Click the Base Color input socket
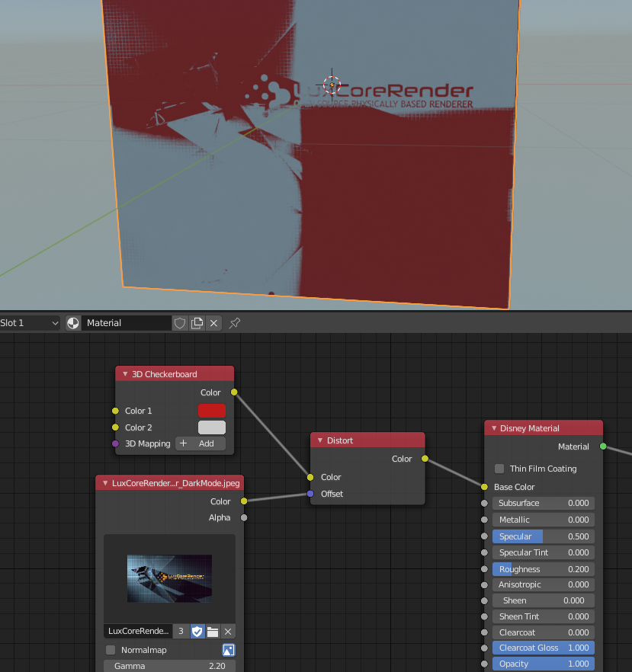Viewport: 632px width, 672px height. click(485, 487)
